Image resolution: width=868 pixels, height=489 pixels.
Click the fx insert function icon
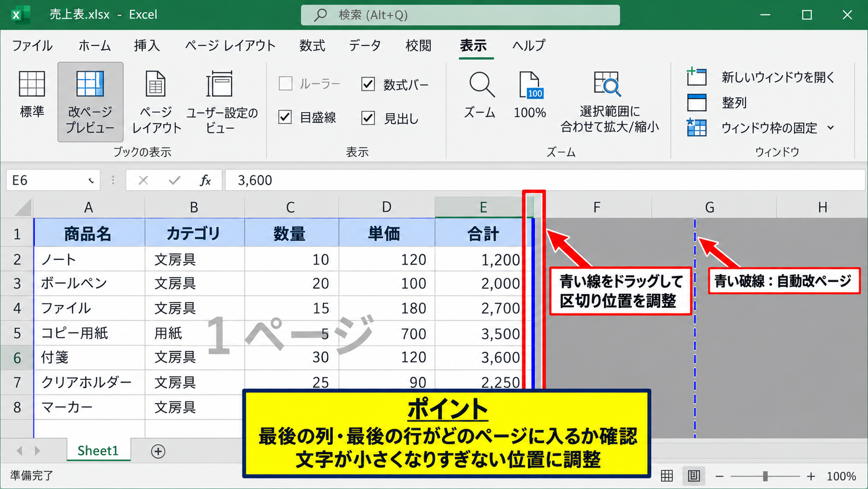click(206, 180)
